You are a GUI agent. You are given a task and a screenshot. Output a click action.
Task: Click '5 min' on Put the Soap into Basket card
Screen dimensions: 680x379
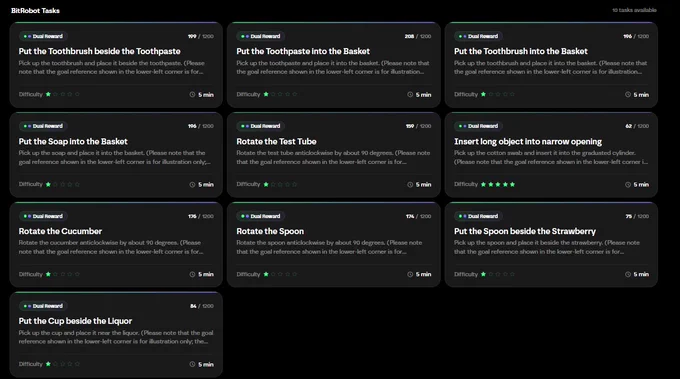click(206, 185)
